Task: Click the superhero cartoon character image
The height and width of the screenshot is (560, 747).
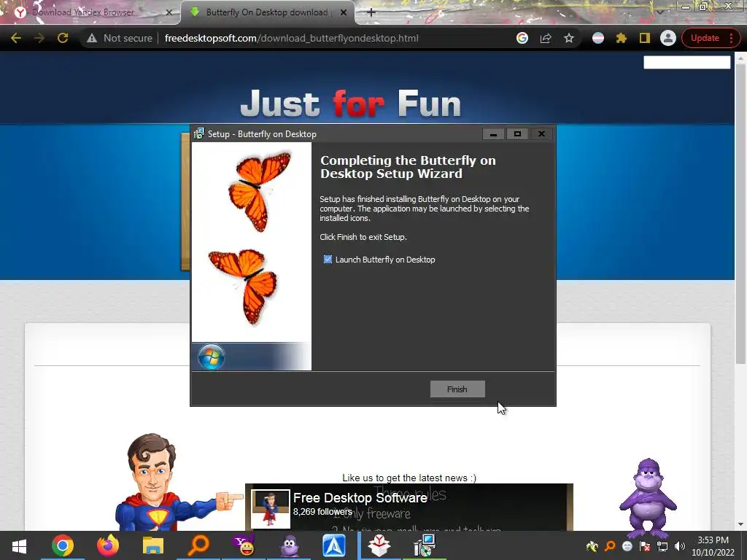Action: tap(162, 482)
